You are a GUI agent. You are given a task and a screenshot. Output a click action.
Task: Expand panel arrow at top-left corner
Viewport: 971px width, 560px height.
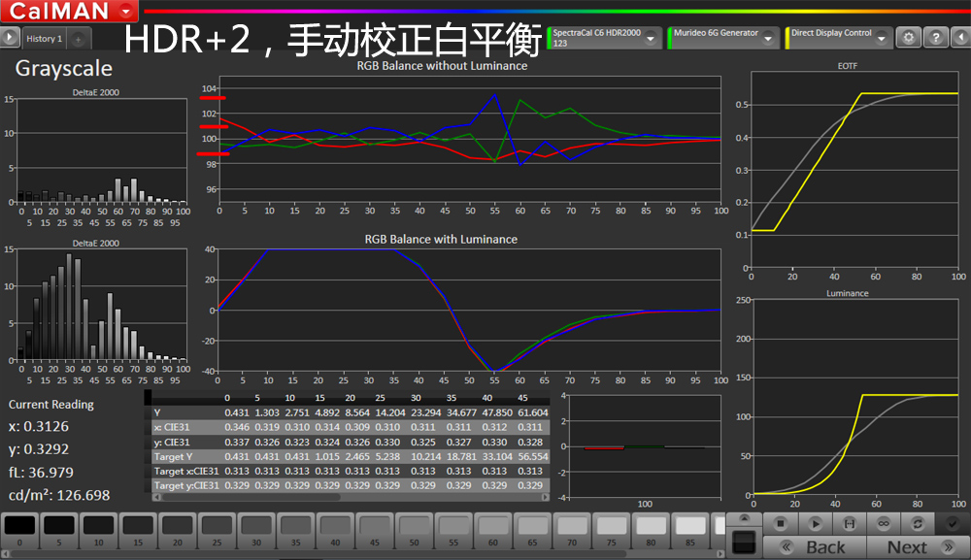10,38
